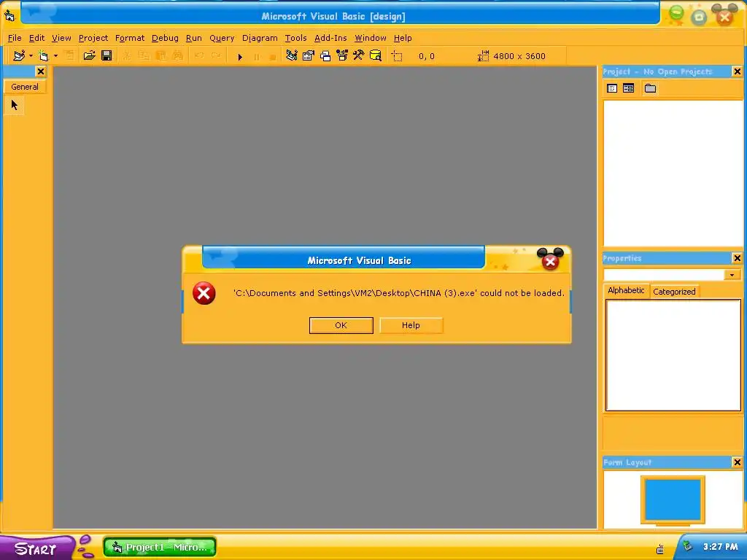Click the Find binoculars icon
The image size is (747, 560).
[178, 55]
